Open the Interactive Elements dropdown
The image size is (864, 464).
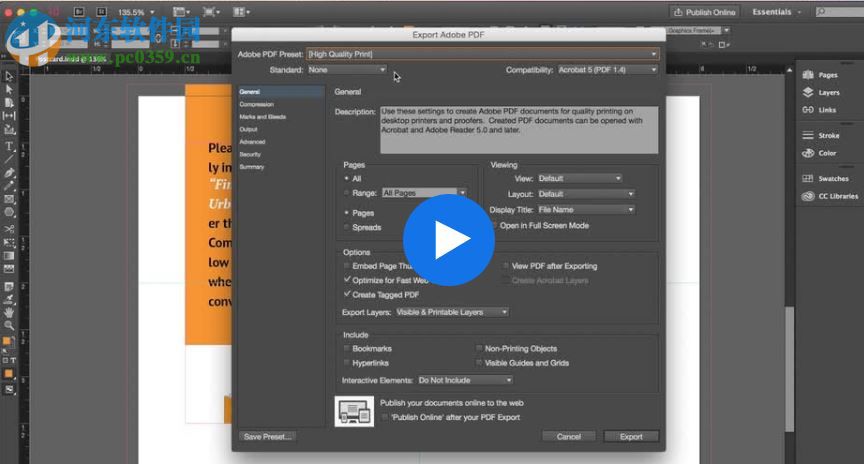pyautogui.click(x=465, y=380)
